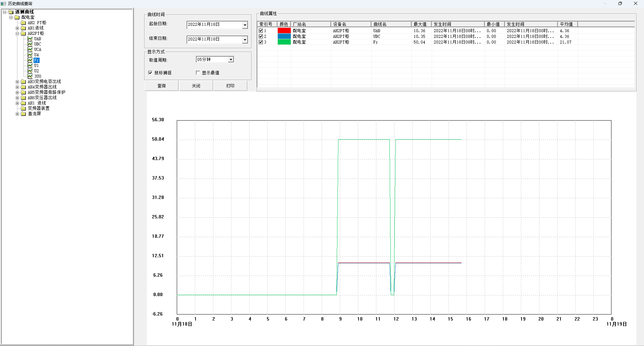
Task: Click the red color swatch for UAB
Action: (x=284, y=30)
